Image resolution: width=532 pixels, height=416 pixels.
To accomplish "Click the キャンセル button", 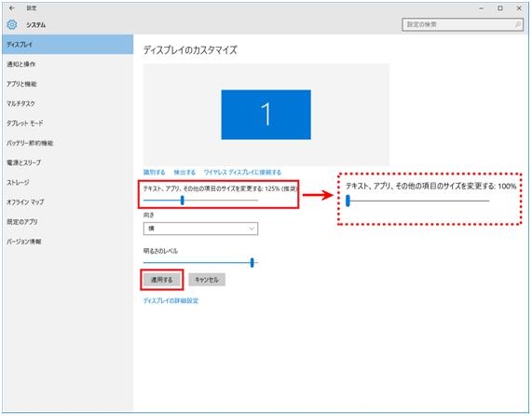I will 207,280.
